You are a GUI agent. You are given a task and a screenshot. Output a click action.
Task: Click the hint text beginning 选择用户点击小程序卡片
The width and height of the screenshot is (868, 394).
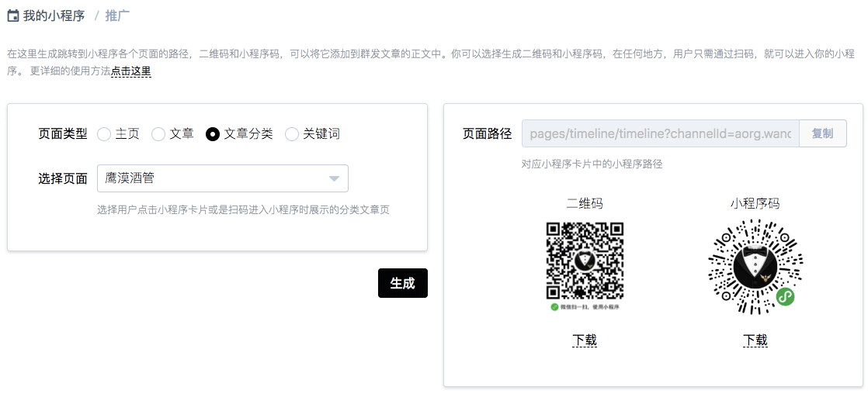(x=243, y=209)
